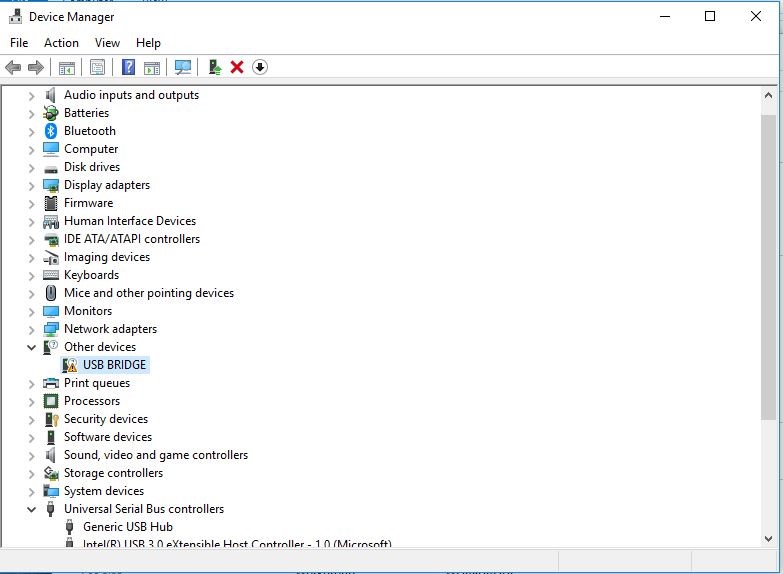Select the Batteries label
This screenshot has width=783, height=574.
point(86,113)
